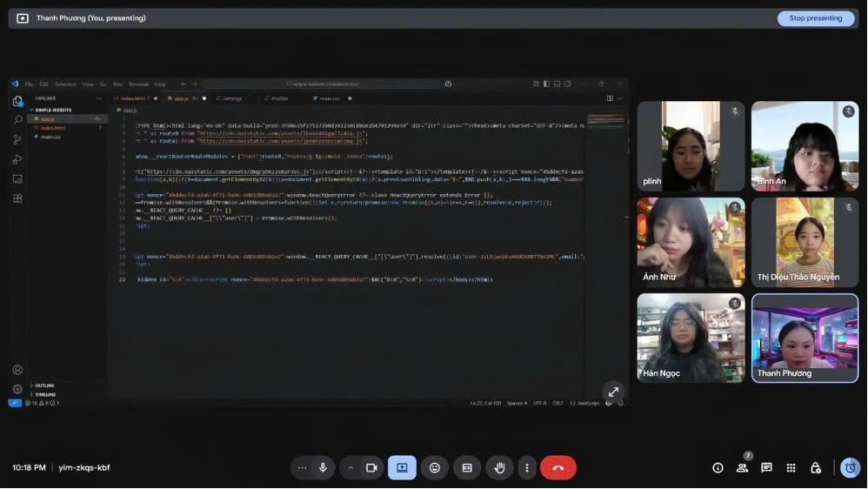Open the in-call chat panel
Screen dimensions: 868x489
766,467
